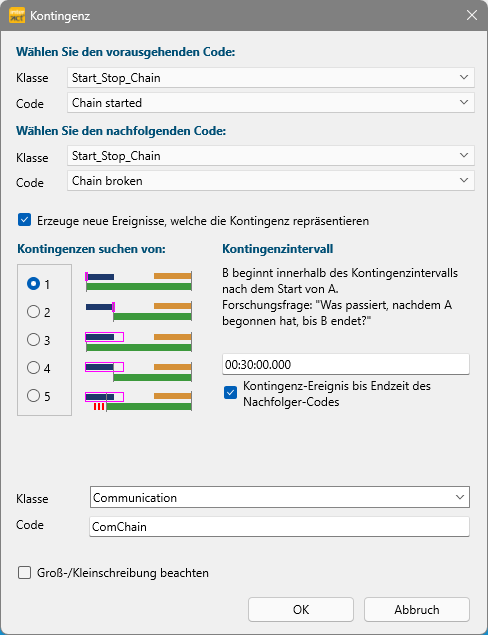This screenshot has height=635, width=488.
Task: Click the INTERACT app icon in title bar
Action: (x=17, y=15)
